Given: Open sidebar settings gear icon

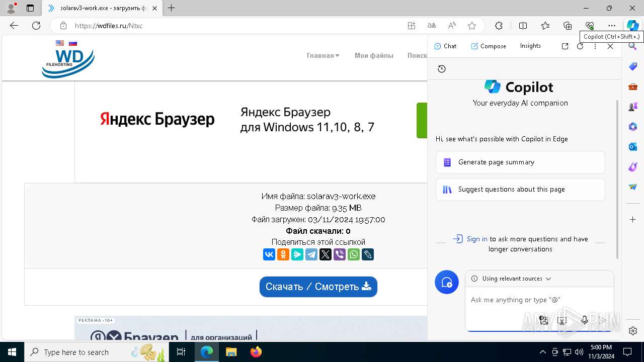Looking at the screenshot, I should point(633,330).
